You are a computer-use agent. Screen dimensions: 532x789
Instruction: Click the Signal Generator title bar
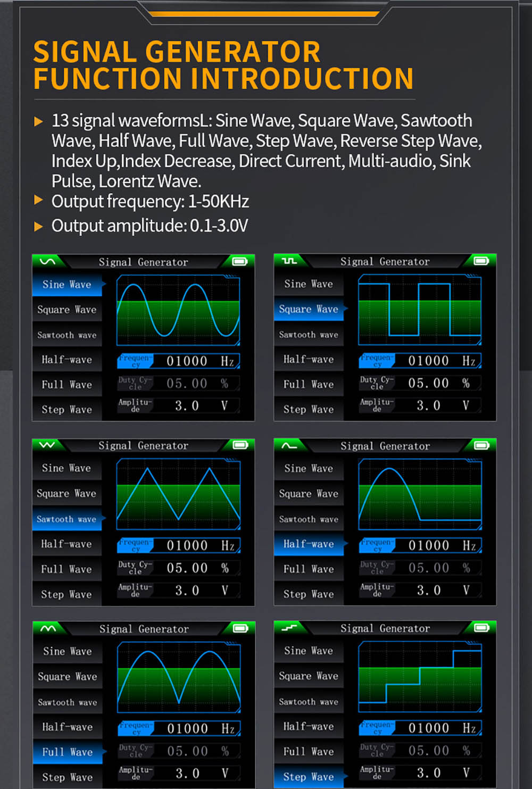click(144, 262)
